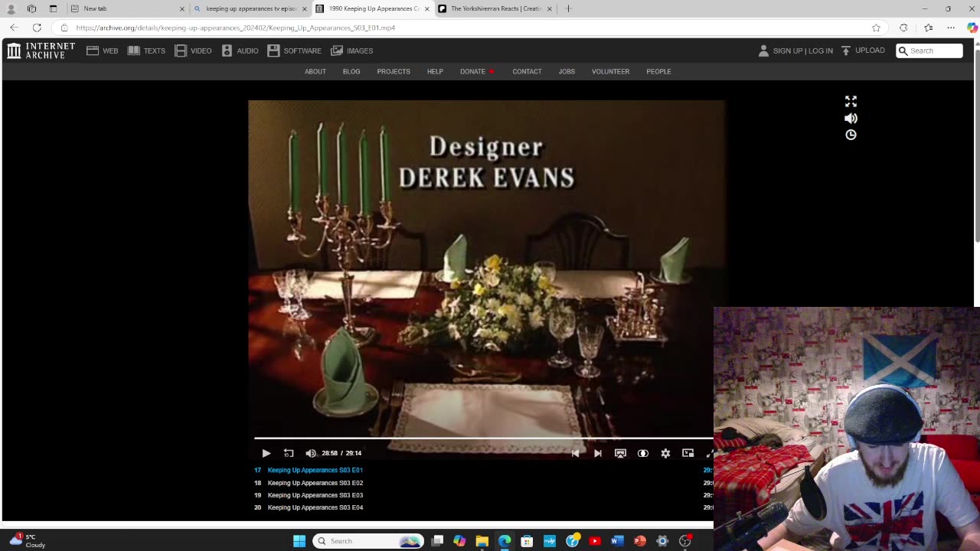Image resolution: width=980 pixels, height=551 pixels.
Task: Open YouTube from the taskbar
Action: pyautogui.click(x=595, y=541)
